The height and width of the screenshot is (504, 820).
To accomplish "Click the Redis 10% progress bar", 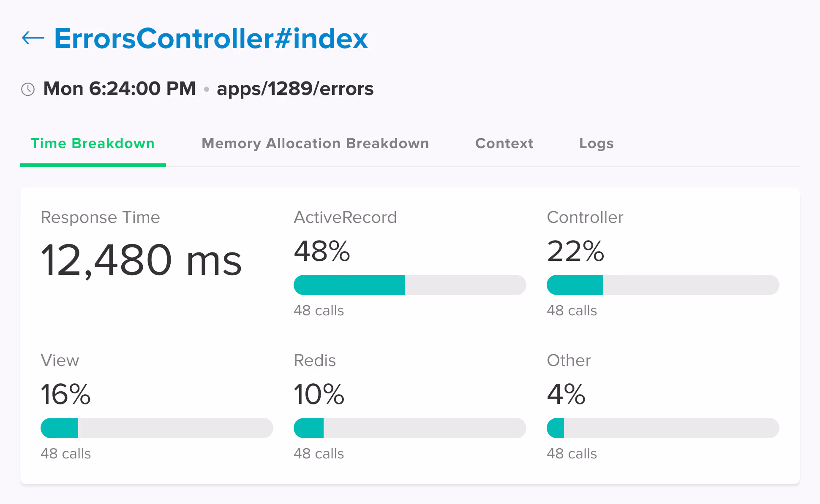I will [409, 428].
